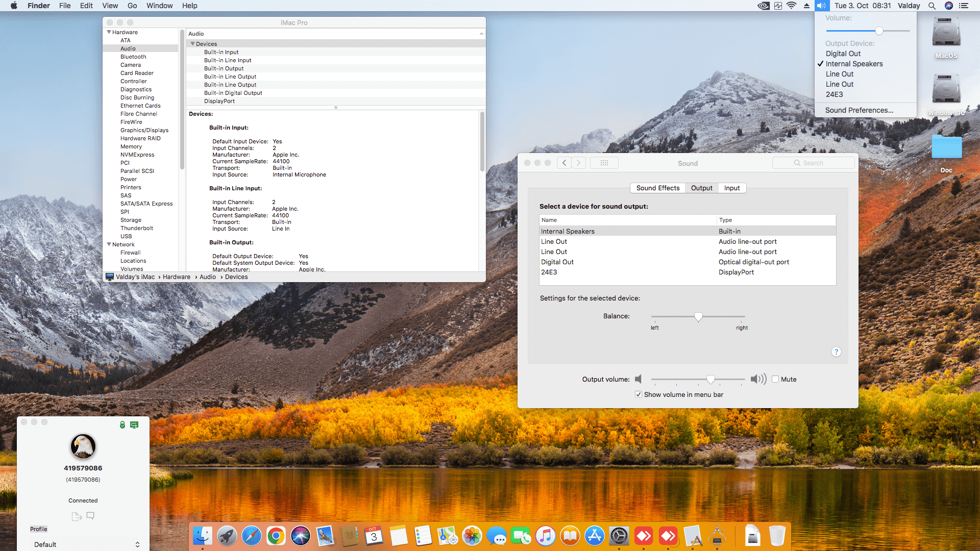Viewport: 980px width, 551px height.
Task: Open Finder from the Dock
Action: click(x=203, y=536)
